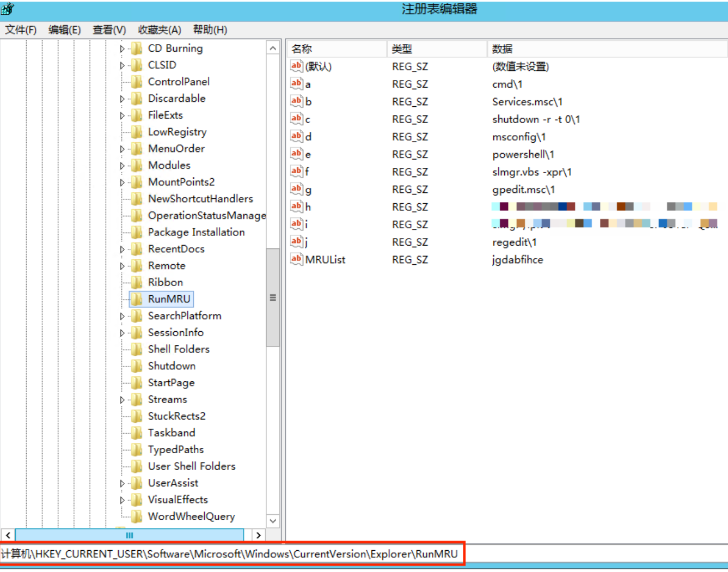The width and height of the screenshot is (728, 572).
Task: Click the string icon next to MRUList value
Action: coord(296,259)
